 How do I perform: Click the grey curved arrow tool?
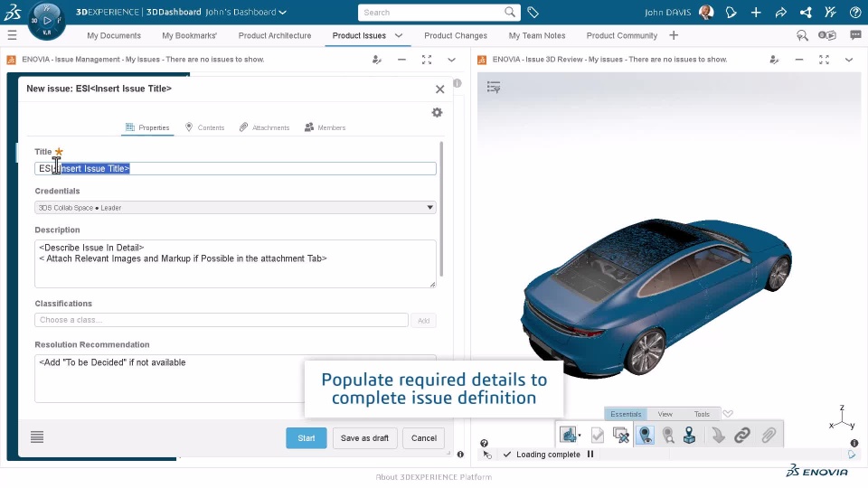[718, 436]
